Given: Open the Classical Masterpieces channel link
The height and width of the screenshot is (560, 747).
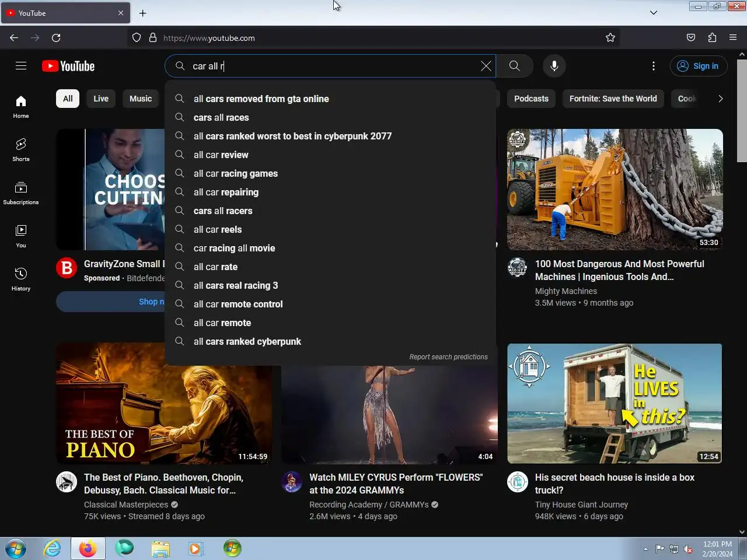Looking at the screenshot, I should [126, 505].
